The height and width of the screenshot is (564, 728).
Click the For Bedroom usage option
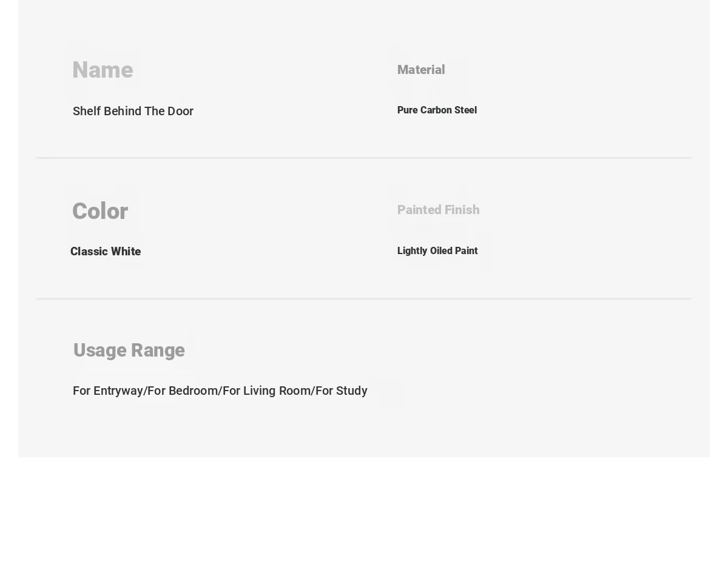pos(183,391)
